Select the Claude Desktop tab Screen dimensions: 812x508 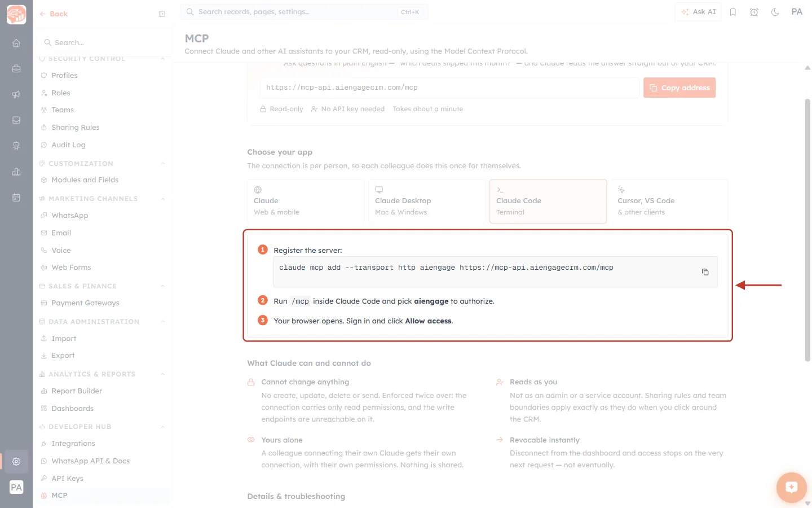point(427,202)
